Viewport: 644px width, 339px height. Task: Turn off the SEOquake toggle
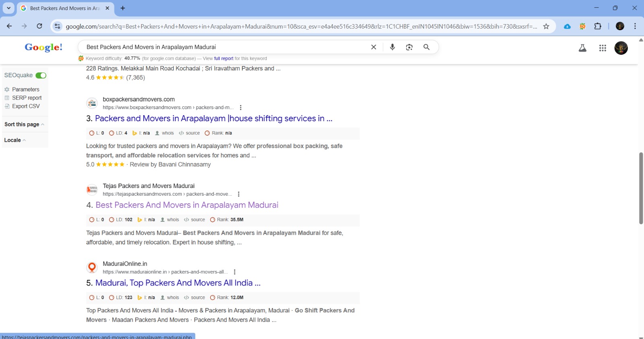(x=41, y=75)
